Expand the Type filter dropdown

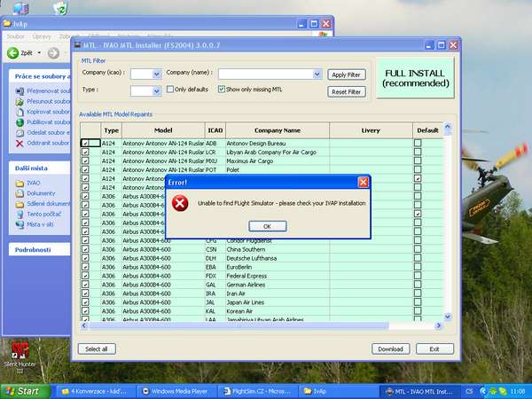[x=156, y=90]
